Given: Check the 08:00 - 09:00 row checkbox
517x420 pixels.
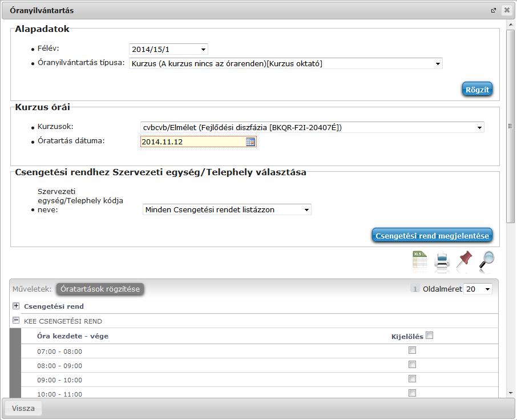Looking at the screenshot, I should (x=412, y=364).
